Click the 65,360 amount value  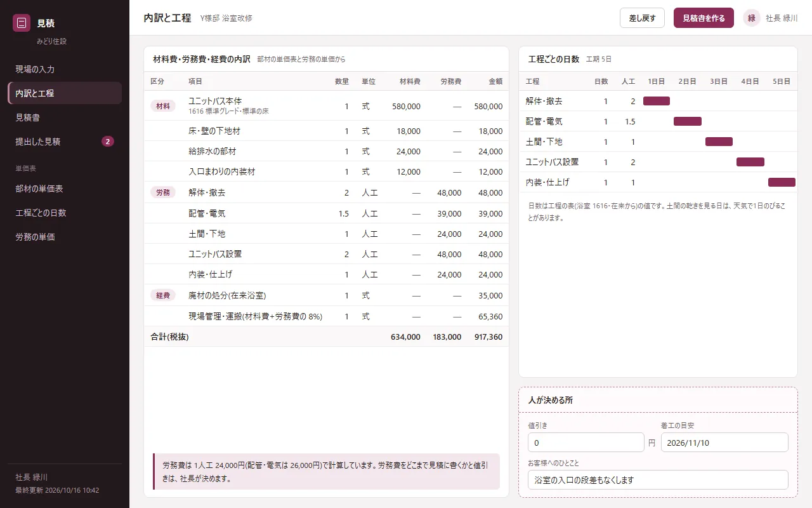tap(490, 316)
